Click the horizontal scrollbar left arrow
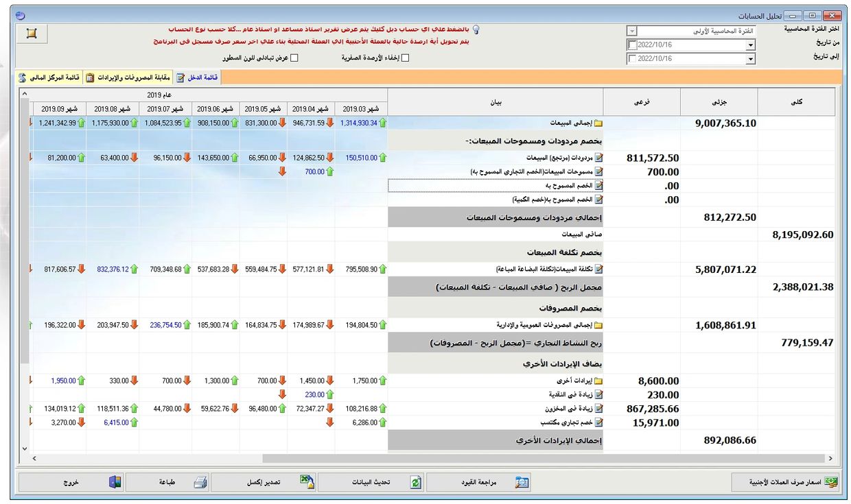The width and height of the screenshot is (851, 504). click(36, 458)
